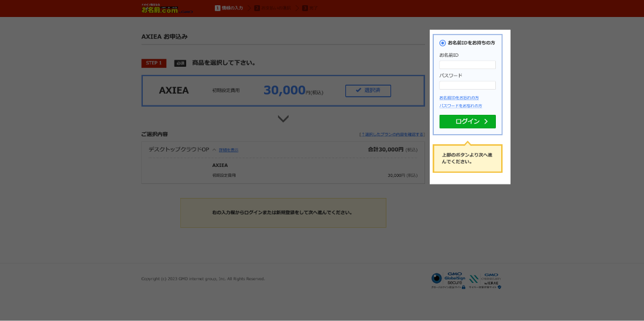The image size is (644, 321).
Task: Click the AXIEA お申込み heading
Action: point(165,36)
